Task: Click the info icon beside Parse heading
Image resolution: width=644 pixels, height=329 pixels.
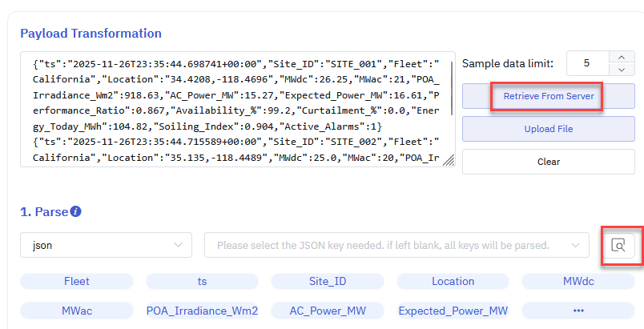Action: (76, 212)
